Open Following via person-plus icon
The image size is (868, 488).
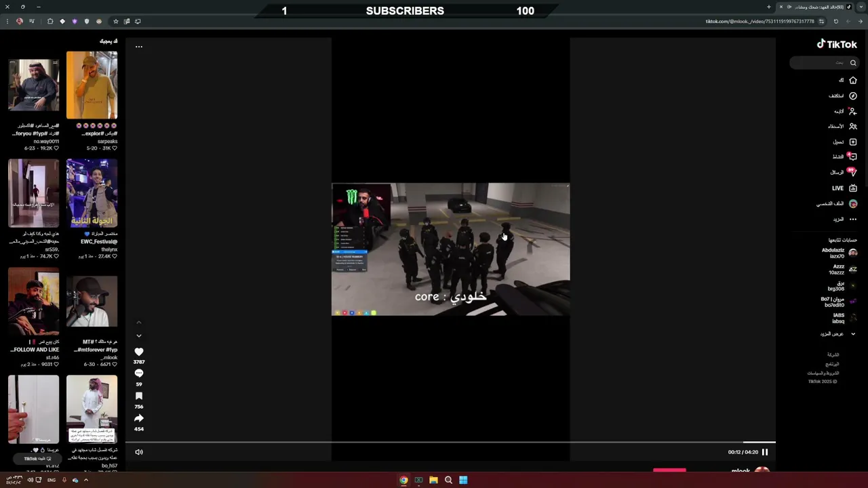click(x=853, y=111)
